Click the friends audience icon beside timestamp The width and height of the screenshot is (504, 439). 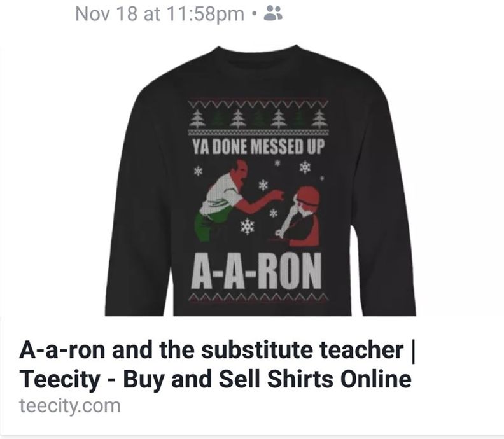273,14
